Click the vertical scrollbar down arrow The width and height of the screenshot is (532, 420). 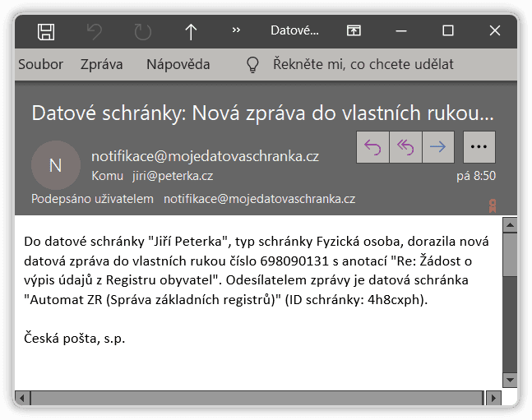click(x=510, y=380)
